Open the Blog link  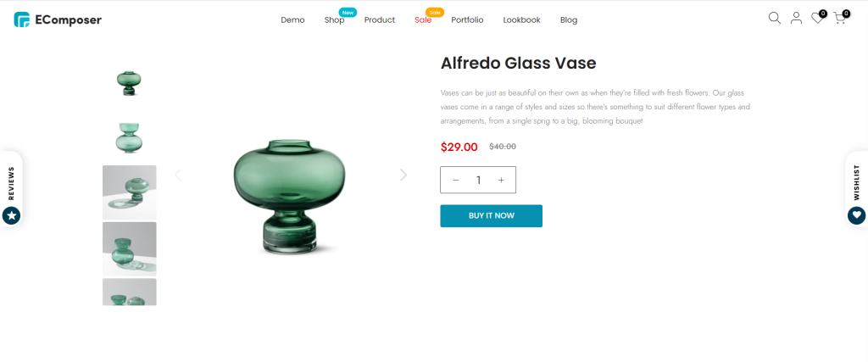pyautogui.click(x=569, y=20)
